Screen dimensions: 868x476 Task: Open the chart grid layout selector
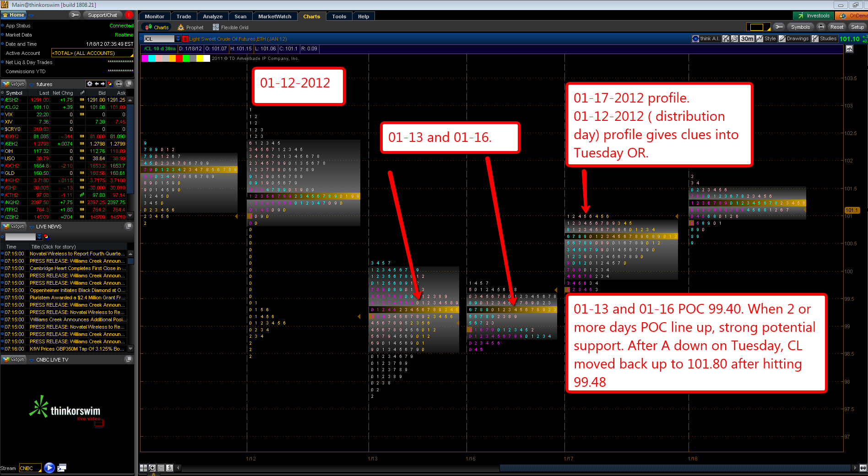(x=758, y=27)
